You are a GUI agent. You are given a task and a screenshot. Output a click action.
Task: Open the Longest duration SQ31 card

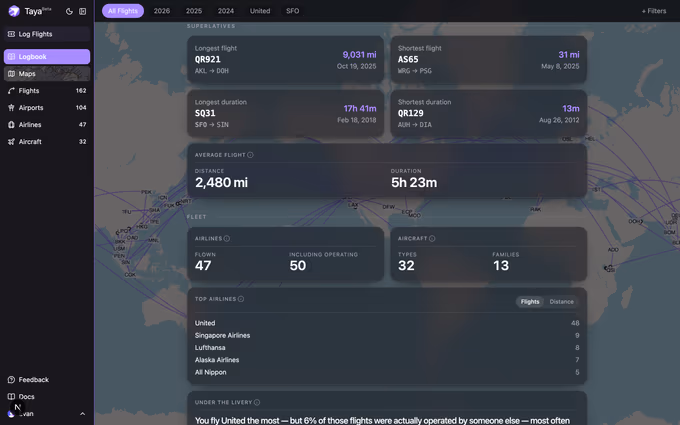tap(285, 113)
